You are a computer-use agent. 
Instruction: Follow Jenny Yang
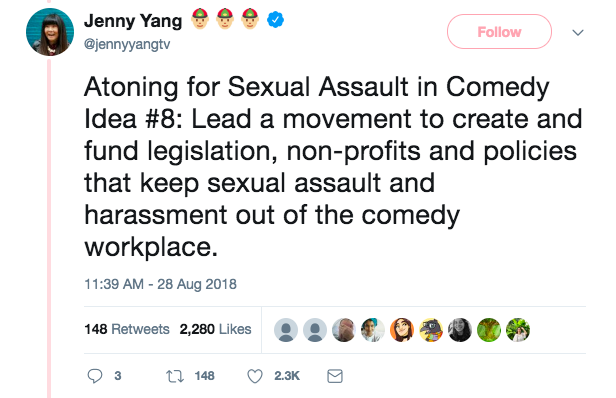click(x=499, y=31)
